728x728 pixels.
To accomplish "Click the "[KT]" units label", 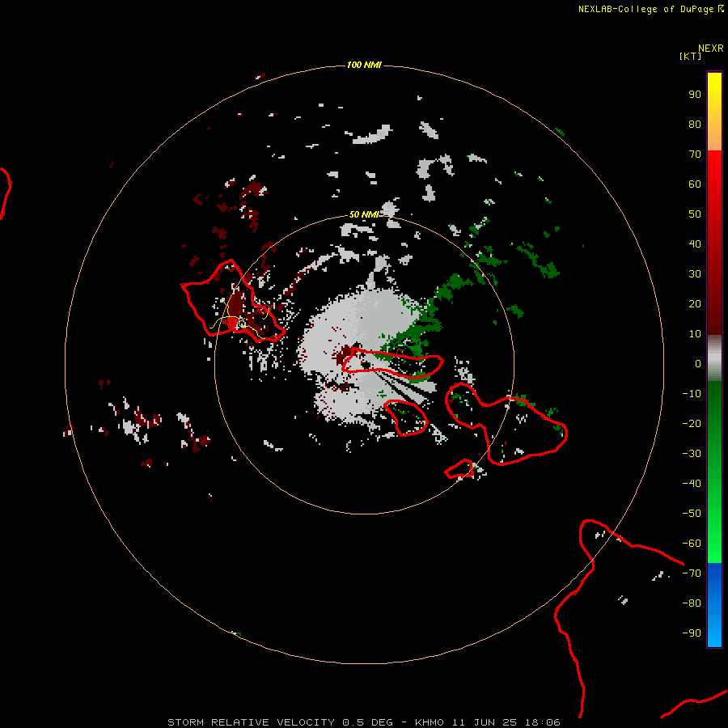I will pos(691,56).
